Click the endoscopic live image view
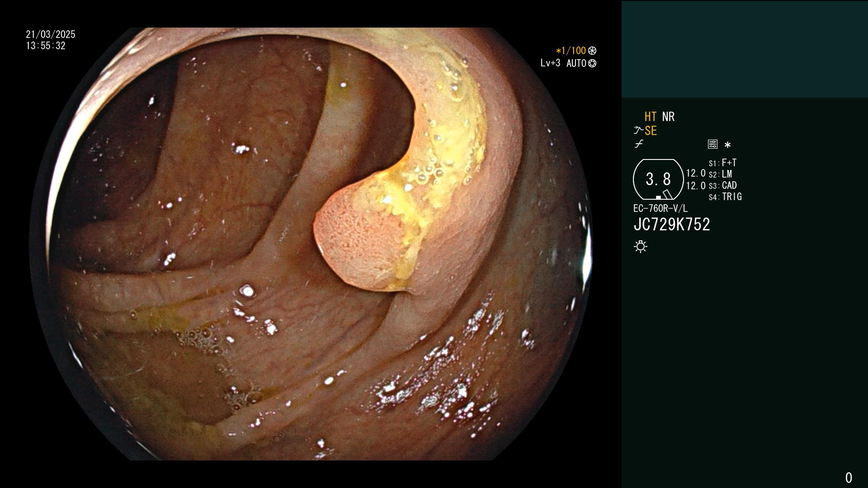 point(311,244)
